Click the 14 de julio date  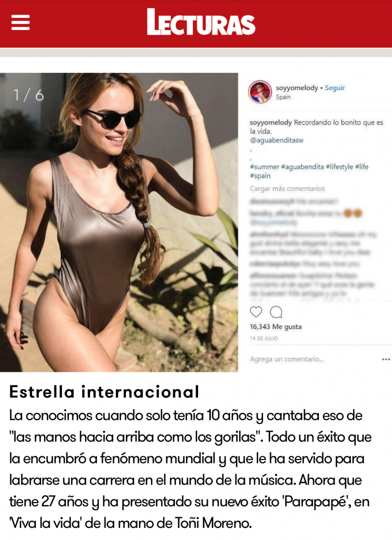coord(263,338)
